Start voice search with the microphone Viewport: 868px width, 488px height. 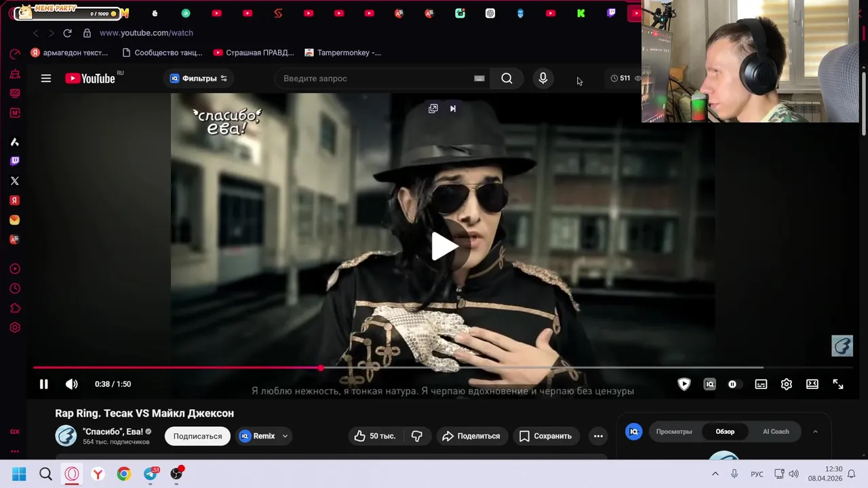[x=543, y=79]
